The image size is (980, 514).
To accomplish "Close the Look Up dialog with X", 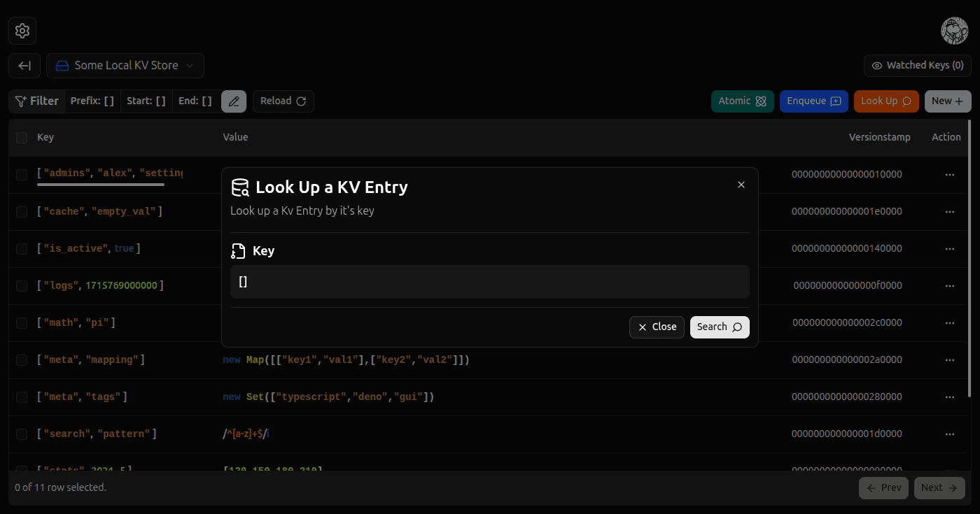I will click(x=741, y=185).
